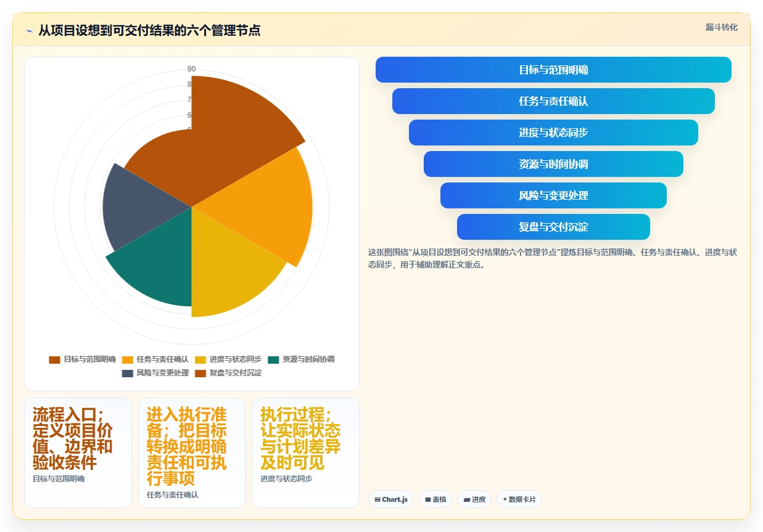Click the title 从项目设想到可交付结果的六个管理节点

pos(149,30)
